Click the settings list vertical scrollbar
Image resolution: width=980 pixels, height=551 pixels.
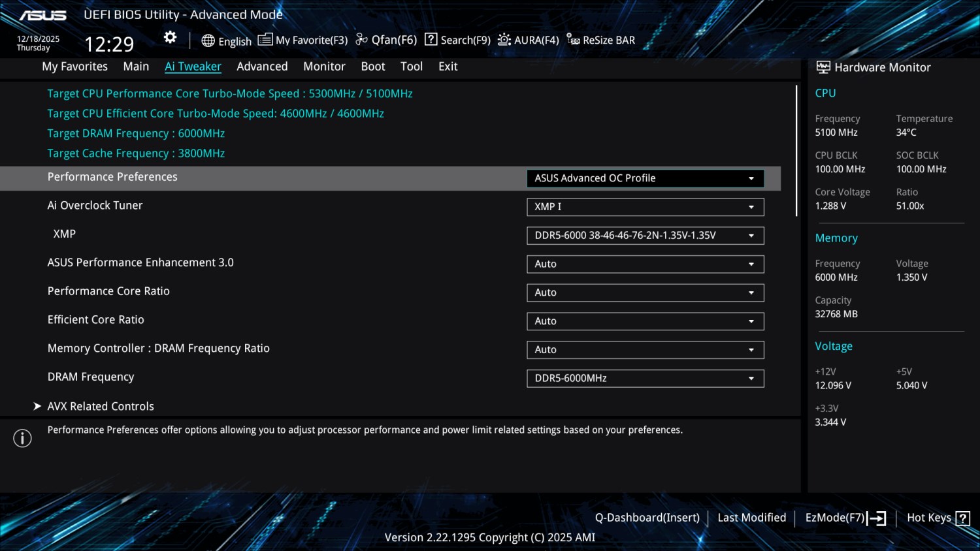coord(796,151)
